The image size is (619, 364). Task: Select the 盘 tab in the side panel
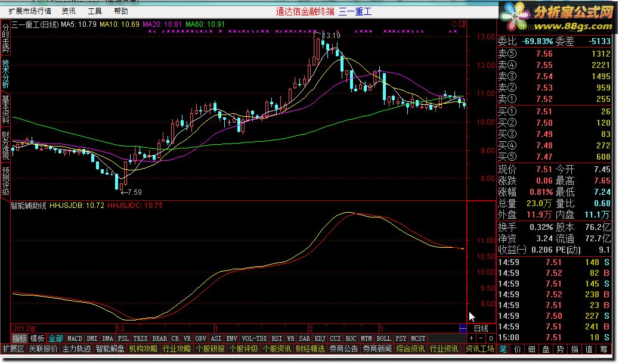tap(546, 349)
